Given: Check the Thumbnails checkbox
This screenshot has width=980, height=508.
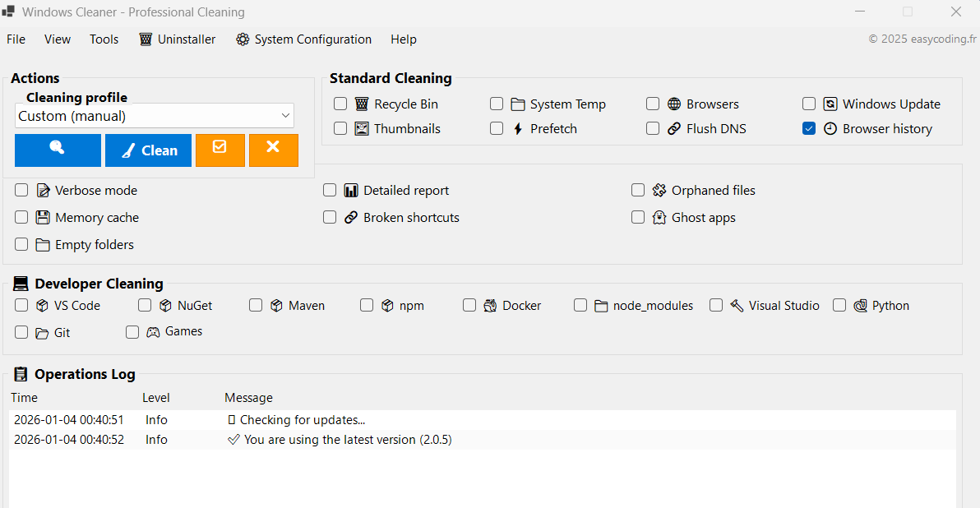Looking at the screenshot, I should point(340,129).
